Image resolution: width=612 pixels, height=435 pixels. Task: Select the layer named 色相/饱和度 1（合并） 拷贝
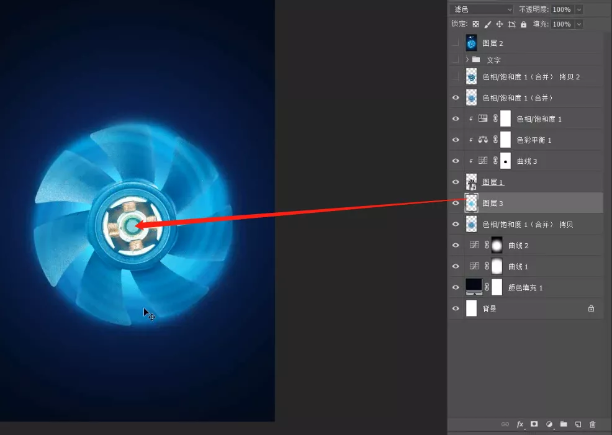(528, 224)
